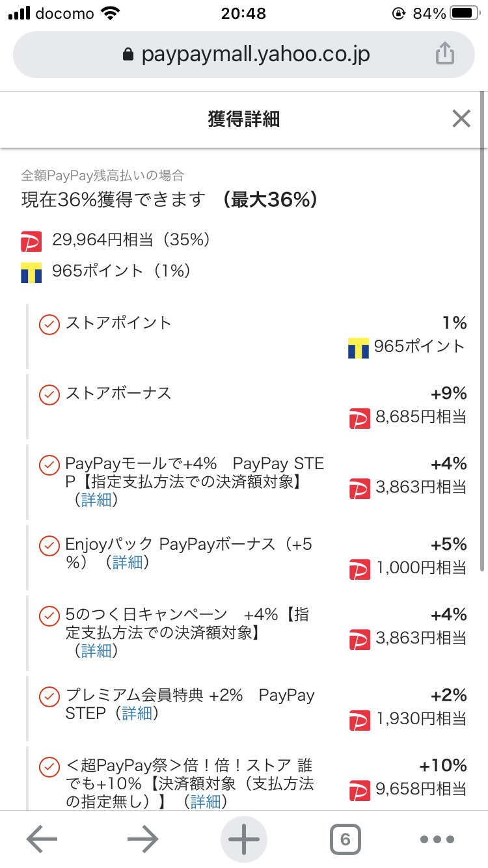The width and height of the screenshot is (488, 868).
Task: Go back with the left arrow
Action: (x=42, y=839)
